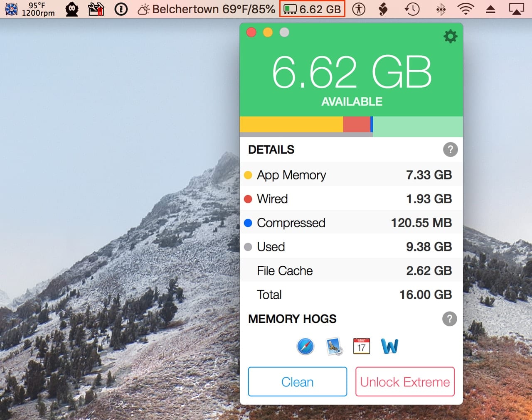This screenshot has height=420, width=532.
Task: Choose the blue W app icon in Memory Hogs
Action: point(389,346)
